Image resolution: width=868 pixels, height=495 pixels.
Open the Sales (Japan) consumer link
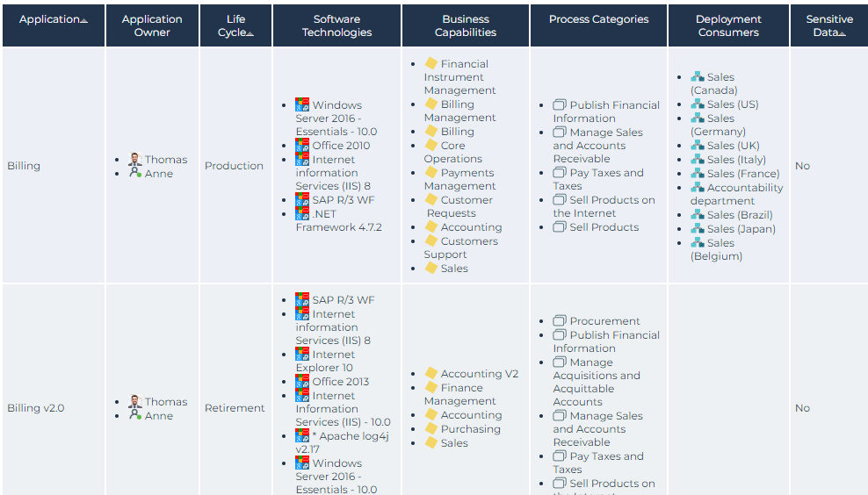741,229
